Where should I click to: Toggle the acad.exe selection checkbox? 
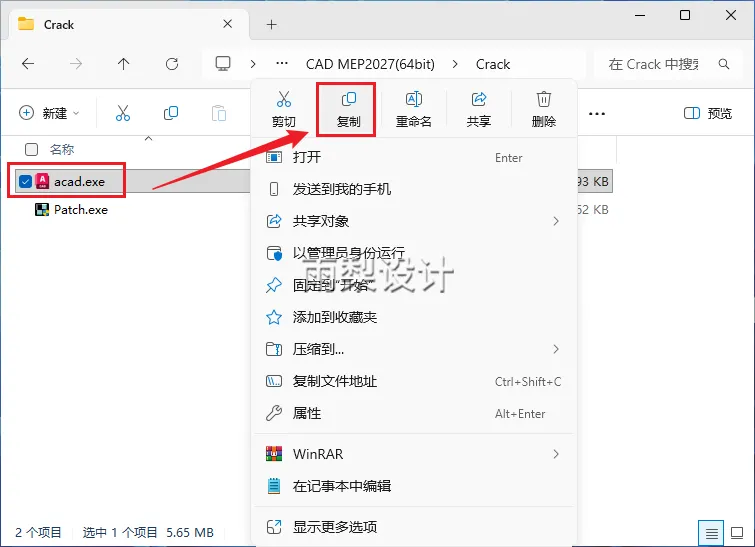click(25, 182)
